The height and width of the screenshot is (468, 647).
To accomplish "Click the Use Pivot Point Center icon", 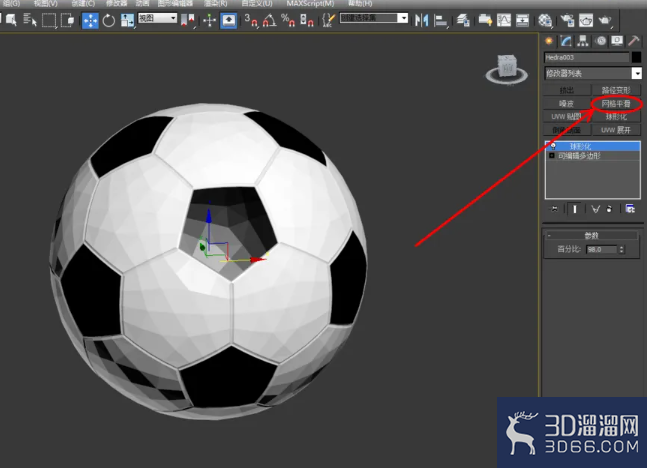I will [188, 20].
